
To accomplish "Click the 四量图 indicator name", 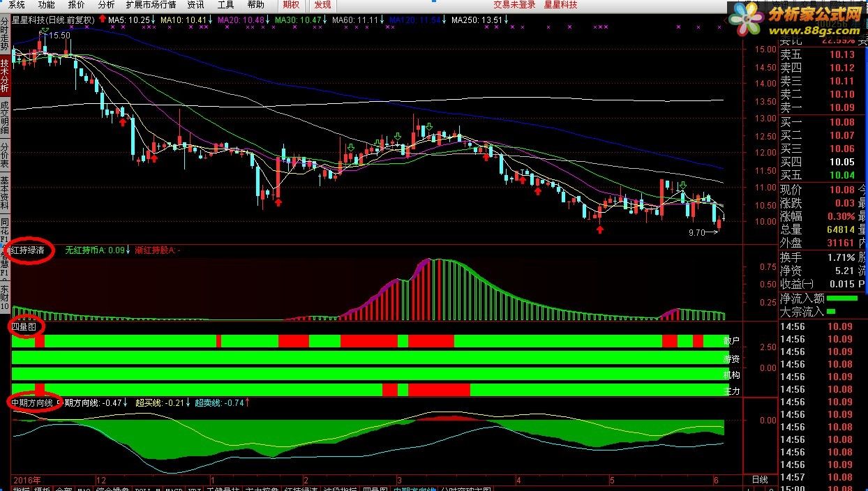I will click(x=24, y=326).
